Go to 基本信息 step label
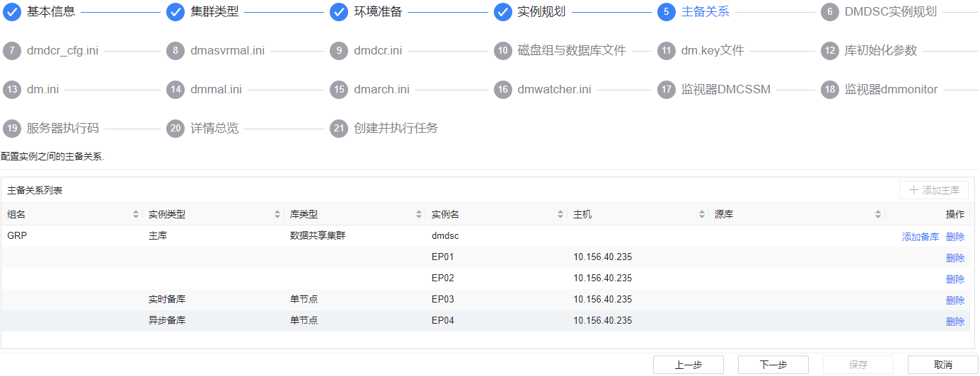The image size is (980, 376). coord(51,12)
